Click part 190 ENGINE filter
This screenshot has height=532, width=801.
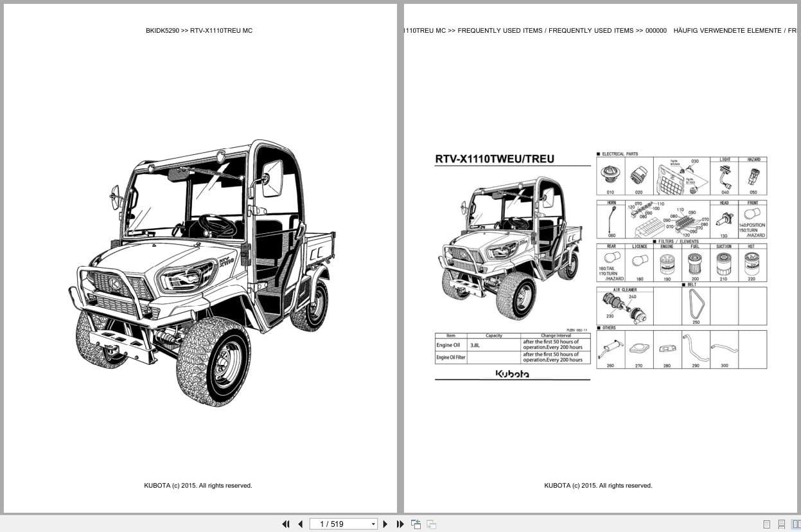667,263
